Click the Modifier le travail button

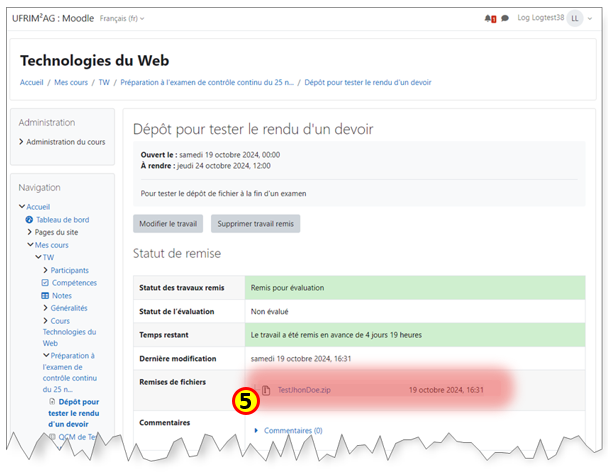pyautogui.click(x=168, y=224)
